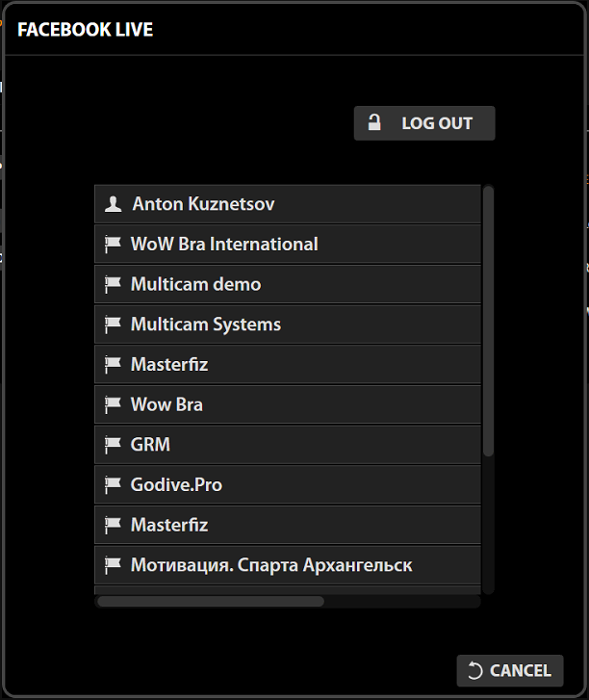Choose the WoW Bra International page
Image resolution: width=589 pixels, height=700 pixels.
point(288,245)
